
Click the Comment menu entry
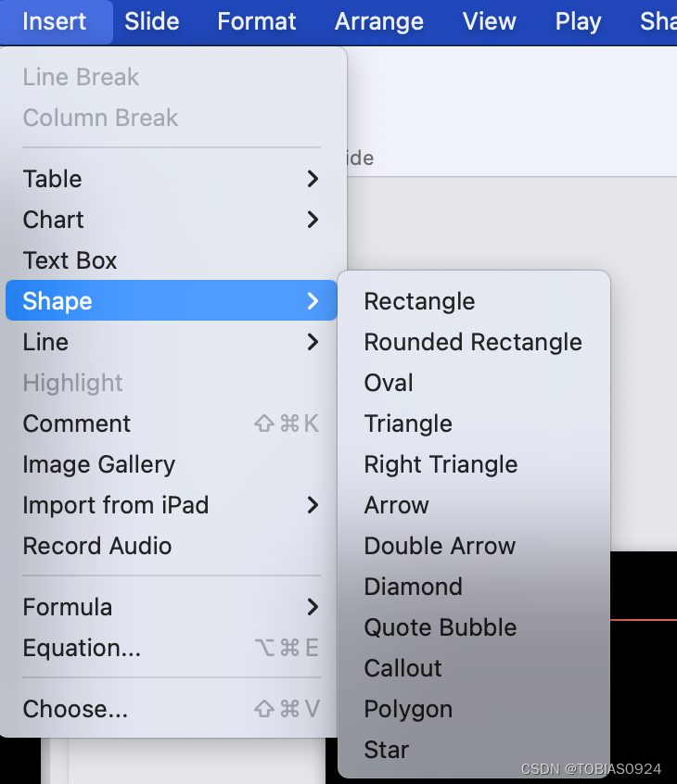point(77,424)
